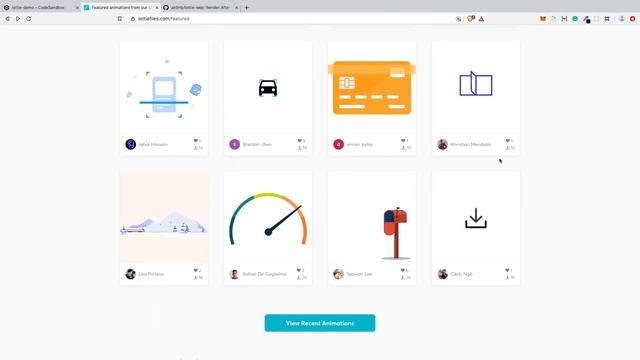Image resolution: width=640 pixels, height=360 pixels.
Task: Like the document scanner animation heart
Action: 196,141
